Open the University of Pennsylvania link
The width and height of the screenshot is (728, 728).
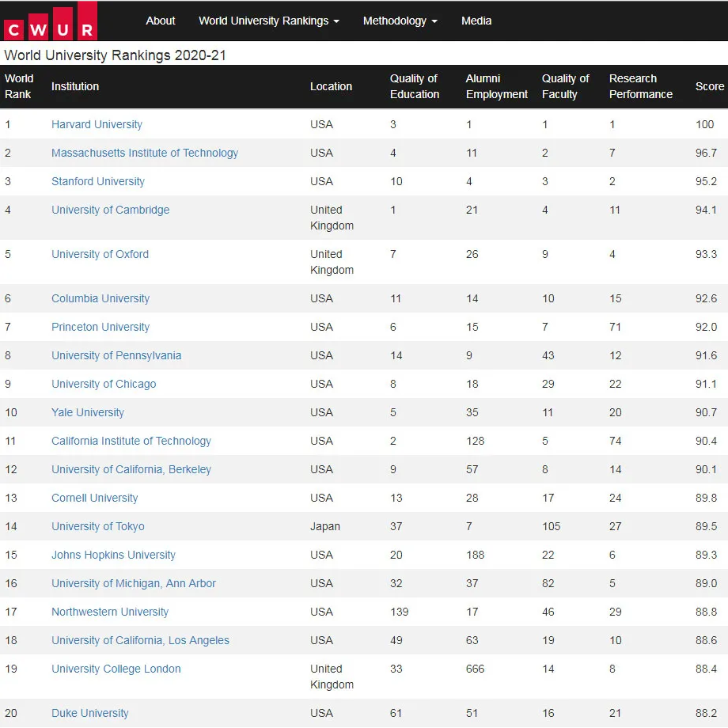pyautogui.click(x=116, y=355)
